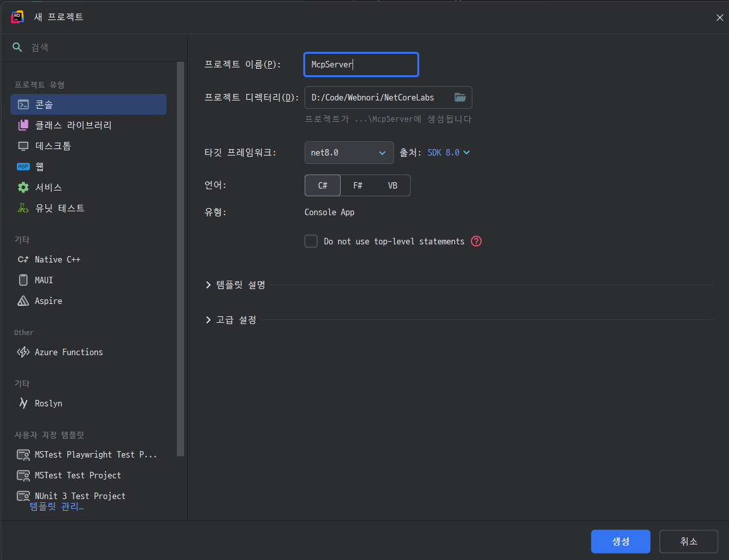
Task: Open the SDK 8.0 source dropdown
Action: pos(448,152)
